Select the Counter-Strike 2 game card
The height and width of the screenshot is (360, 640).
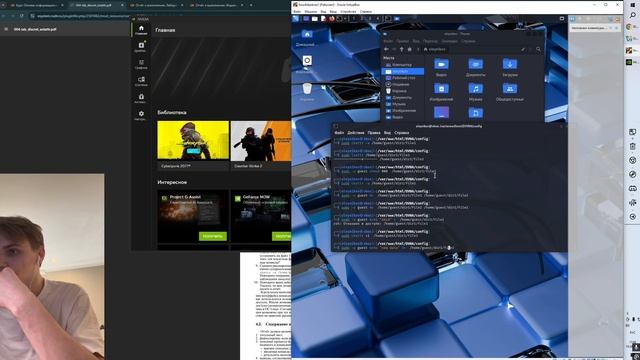[x=261, y=145]
